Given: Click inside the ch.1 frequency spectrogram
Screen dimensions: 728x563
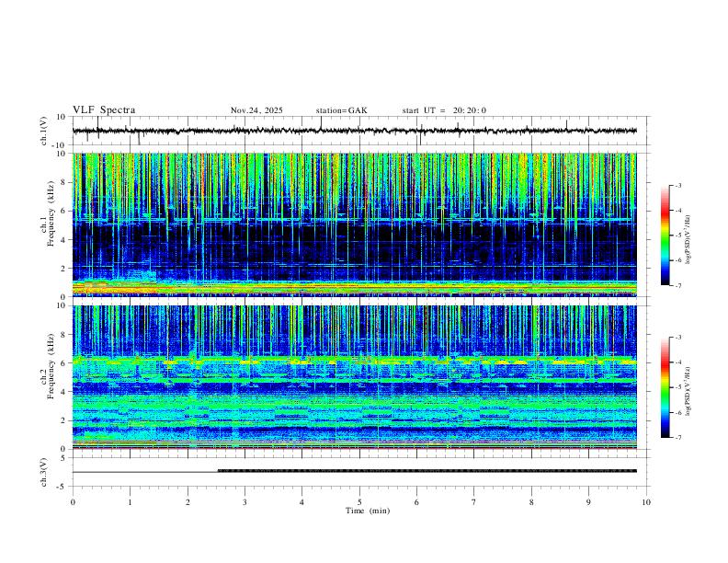Looking at the screenshot, I should point(354,224).
